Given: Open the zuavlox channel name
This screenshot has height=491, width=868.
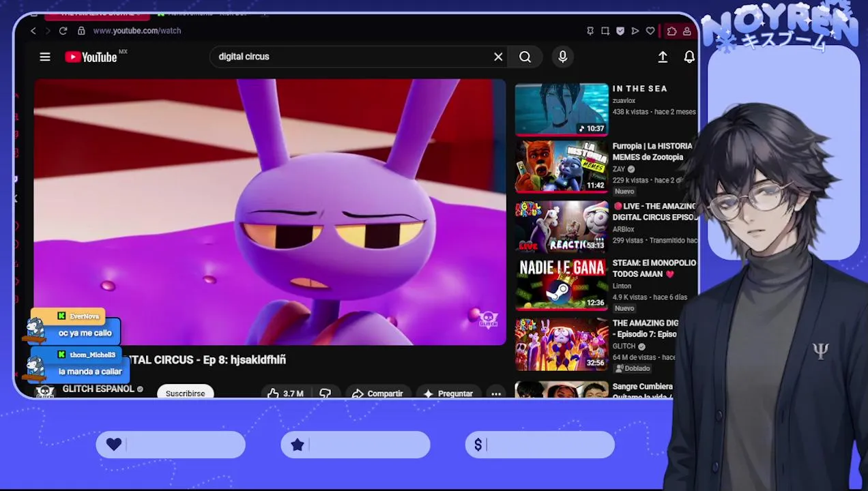Looking at the screenshot, I should (x=624, y=100).
